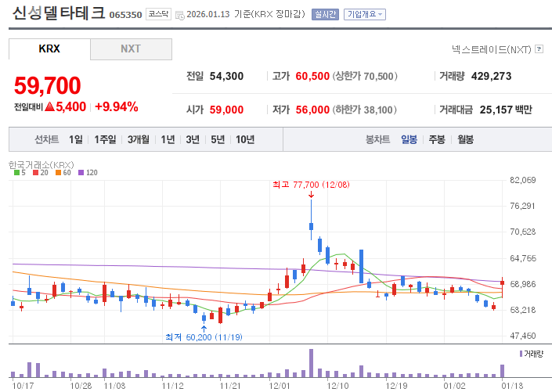Image resolution: width=552 pixels, height=392 pixels.
Task: Select the 5년 line chart period
Action: (x=218, y=140)
